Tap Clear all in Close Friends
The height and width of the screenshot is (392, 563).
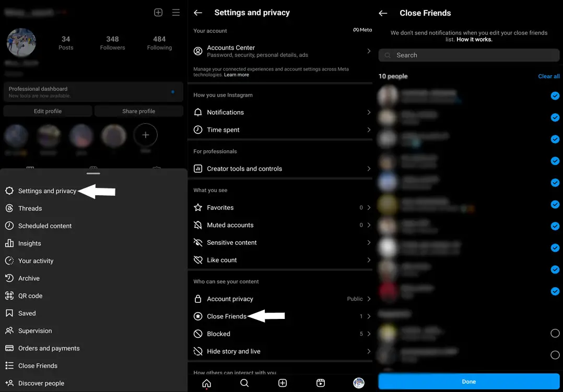(x=548, y=76)
